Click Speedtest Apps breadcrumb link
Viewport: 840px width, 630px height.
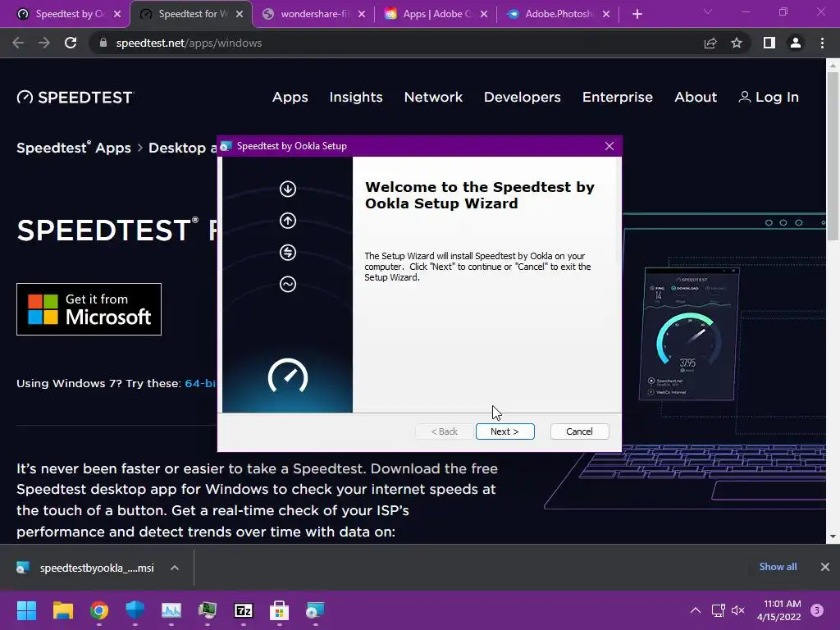[73, 148]
